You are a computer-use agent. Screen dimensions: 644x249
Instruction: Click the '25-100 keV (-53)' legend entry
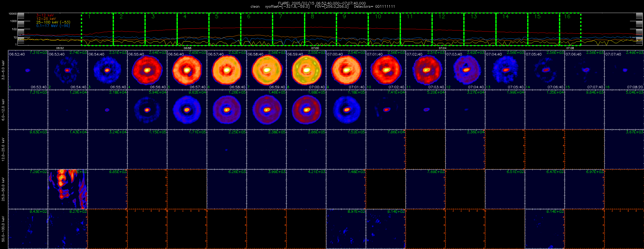coord(53,22)
